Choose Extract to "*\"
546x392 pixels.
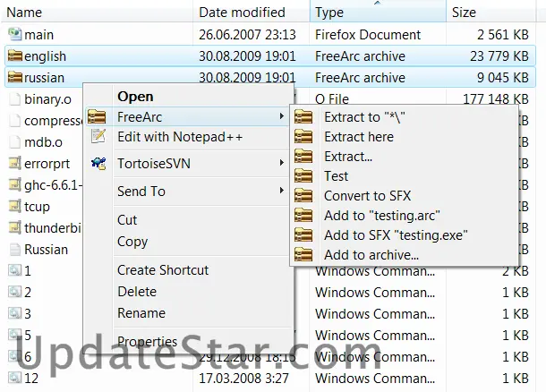click(404, 117)
